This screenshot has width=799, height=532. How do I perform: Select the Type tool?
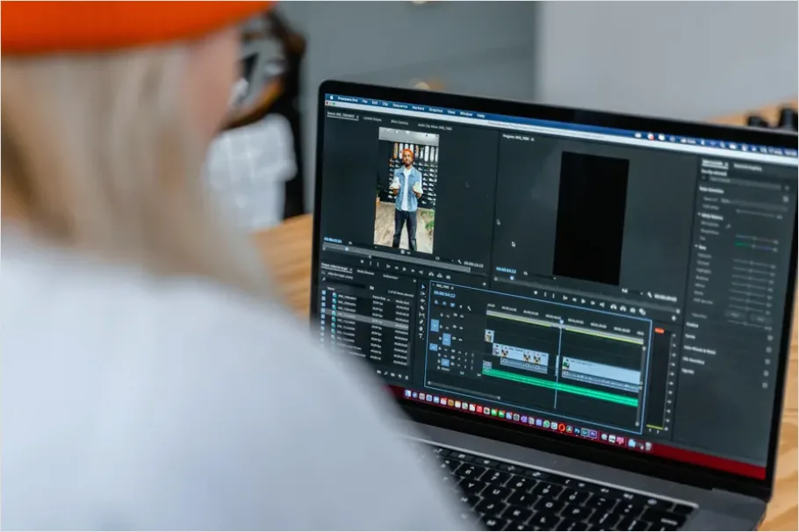tap(421, 336)
